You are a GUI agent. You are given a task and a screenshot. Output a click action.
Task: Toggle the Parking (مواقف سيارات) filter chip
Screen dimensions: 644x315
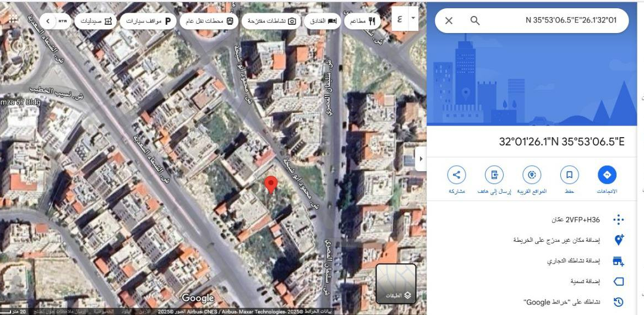point(148,21)
